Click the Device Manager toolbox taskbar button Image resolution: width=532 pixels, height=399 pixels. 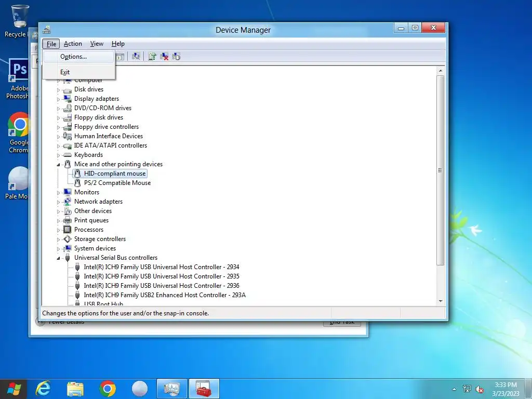[x=204, y=389]
